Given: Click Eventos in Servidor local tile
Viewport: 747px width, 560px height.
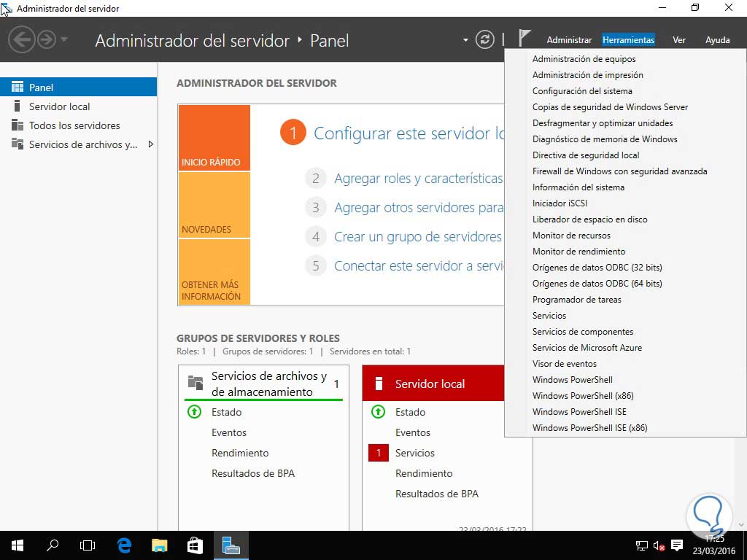Looking at the screenshot, I should pyautogui.click(x=413, y=432).
